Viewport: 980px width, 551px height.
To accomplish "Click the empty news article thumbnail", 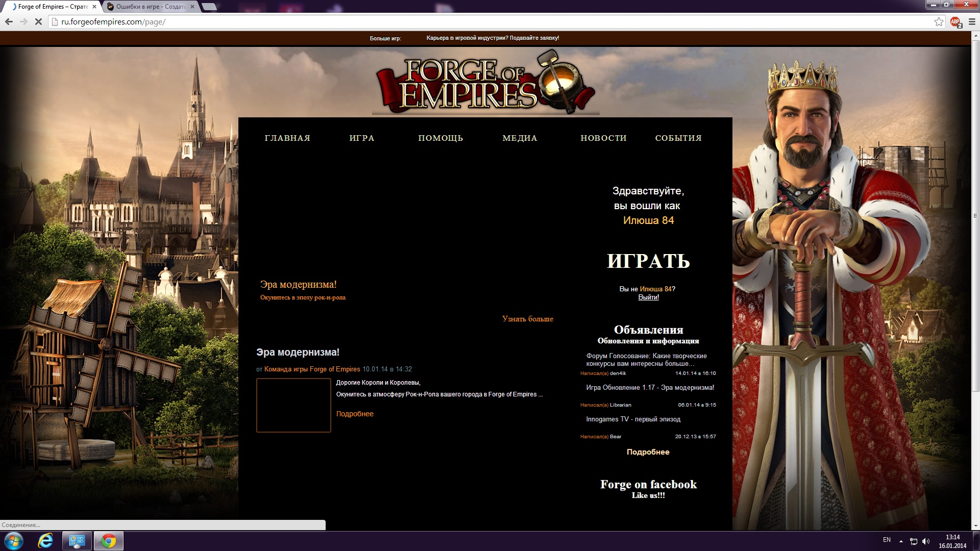I will click(x=293, y=406).
